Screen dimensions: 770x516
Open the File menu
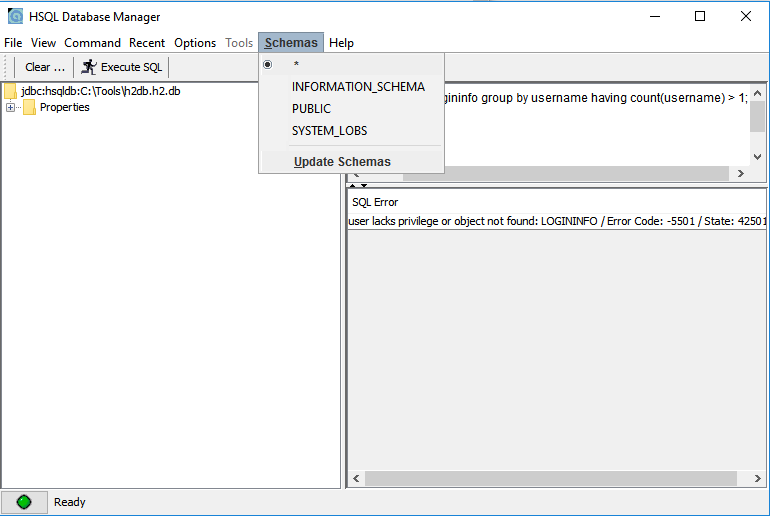pyautogui.click(x=13, y=43)
